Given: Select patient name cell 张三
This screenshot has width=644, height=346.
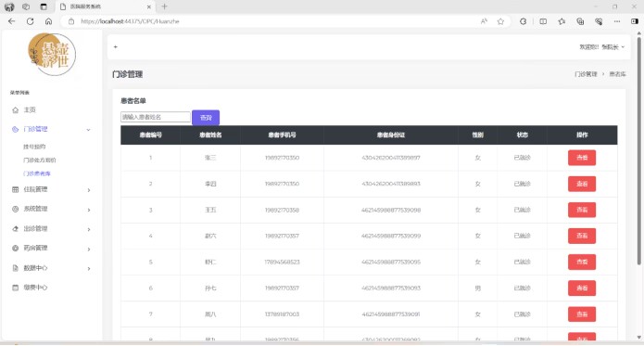Looking at the screenshot, I should (210, 158).
